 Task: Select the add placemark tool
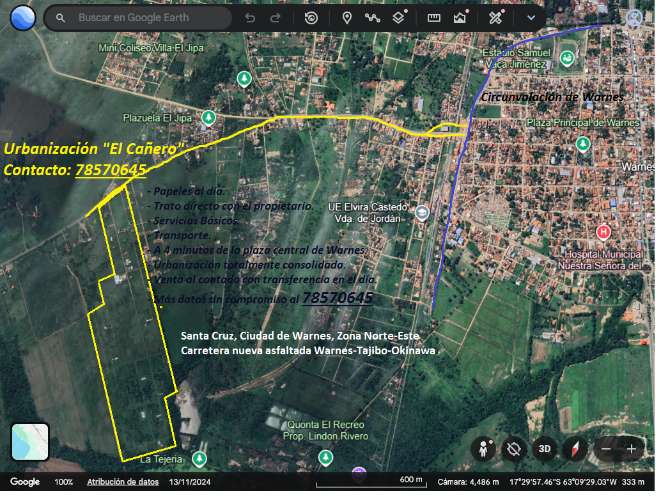pos(347,18)
